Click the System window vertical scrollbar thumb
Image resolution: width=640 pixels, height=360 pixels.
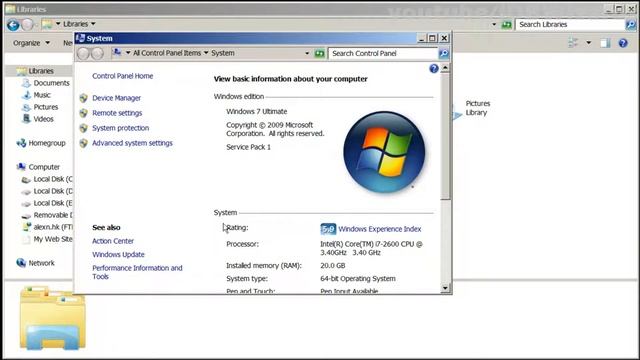point(445,136)
